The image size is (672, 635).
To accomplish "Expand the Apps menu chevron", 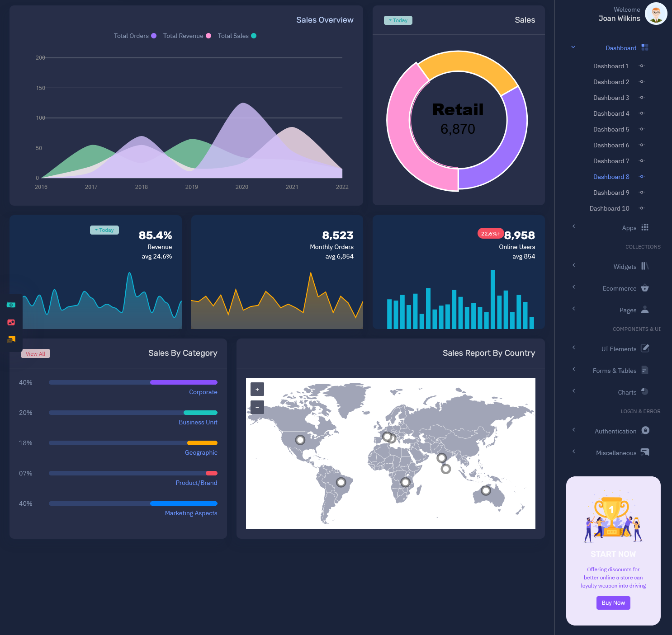I will click(573, 226).
